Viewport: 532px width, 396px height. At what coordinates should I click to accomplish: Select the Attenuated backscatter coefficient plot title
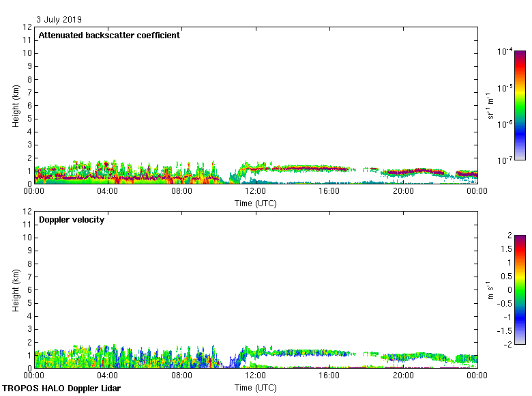(x=109, y=36)
